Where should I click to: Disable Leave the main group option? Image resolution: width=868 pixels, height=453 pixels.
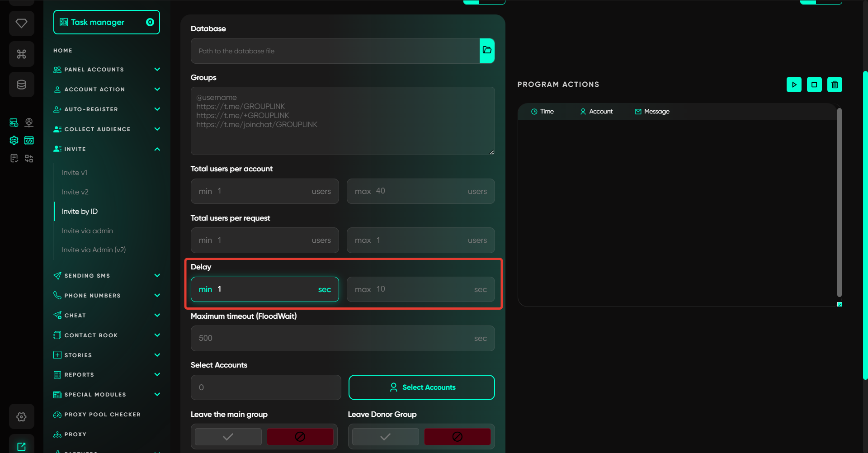[x=300, y=437]
